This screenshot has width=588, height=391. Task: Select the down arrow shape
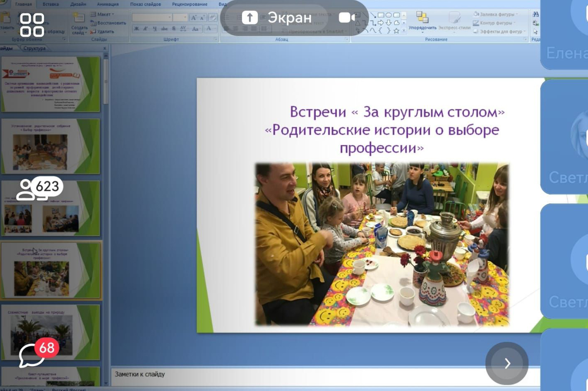click(389, 23)
